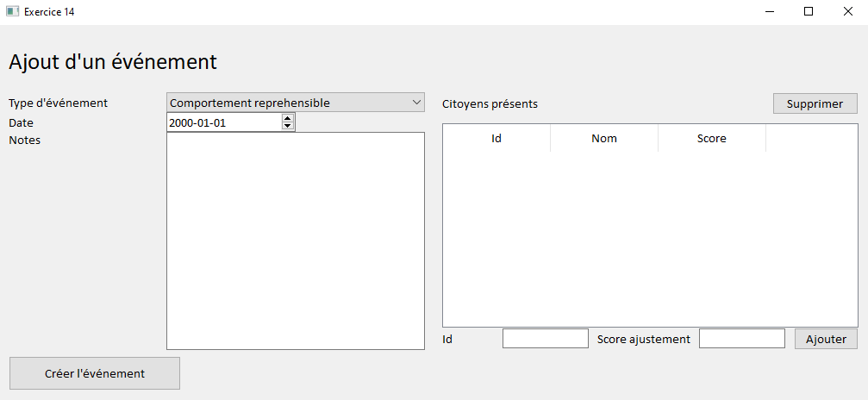Viewport: 868px width, 400px height.
Task: Click the Supprimer button
Action: 815,103
